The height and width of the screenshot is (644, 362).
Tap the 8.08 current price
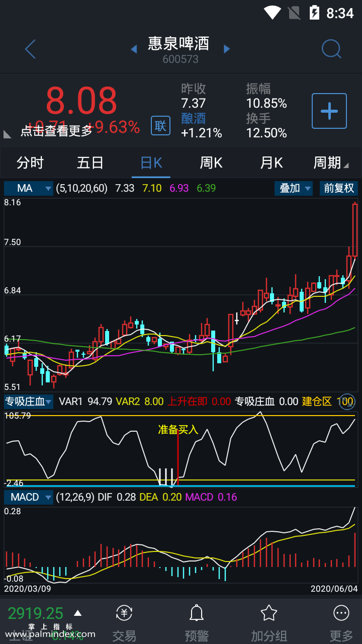(x=81, y=101)
